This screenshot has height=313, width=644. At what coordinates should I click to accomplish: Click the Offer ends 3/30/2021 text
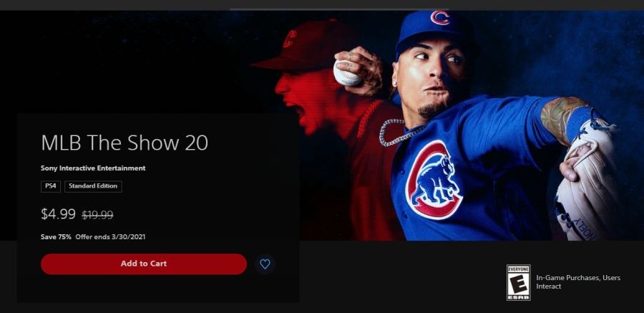pyautogui.click(x=110, y=237)
